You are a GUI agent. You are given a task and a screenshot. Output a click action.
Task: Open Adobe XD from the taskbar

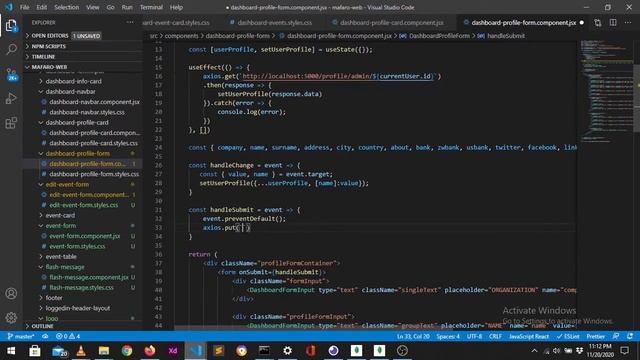coord(173,351)
